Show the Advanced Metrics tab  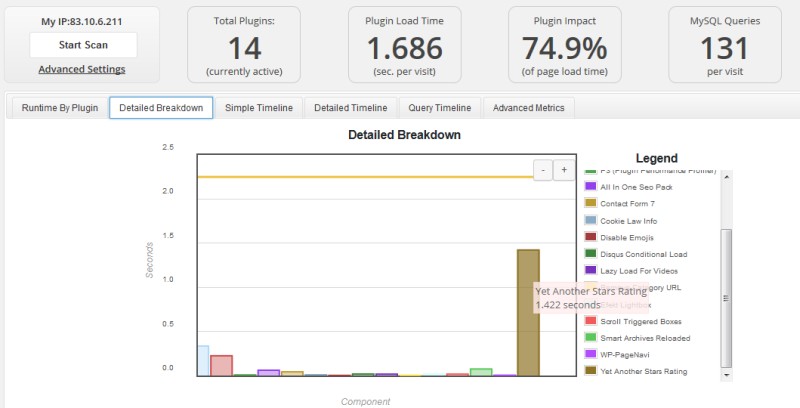(x=529, y=108)
